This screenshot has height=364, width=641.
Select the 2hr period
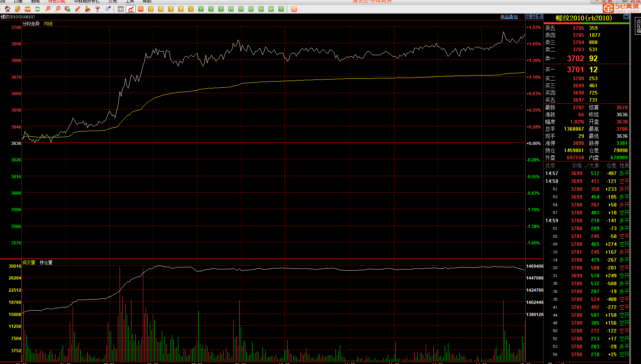(261, 9)
